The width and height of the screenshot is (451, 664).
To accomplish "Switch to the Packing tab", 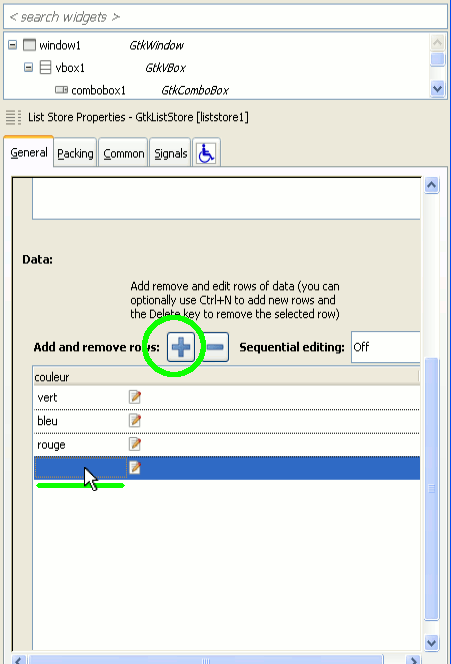I will coord(75,153).
